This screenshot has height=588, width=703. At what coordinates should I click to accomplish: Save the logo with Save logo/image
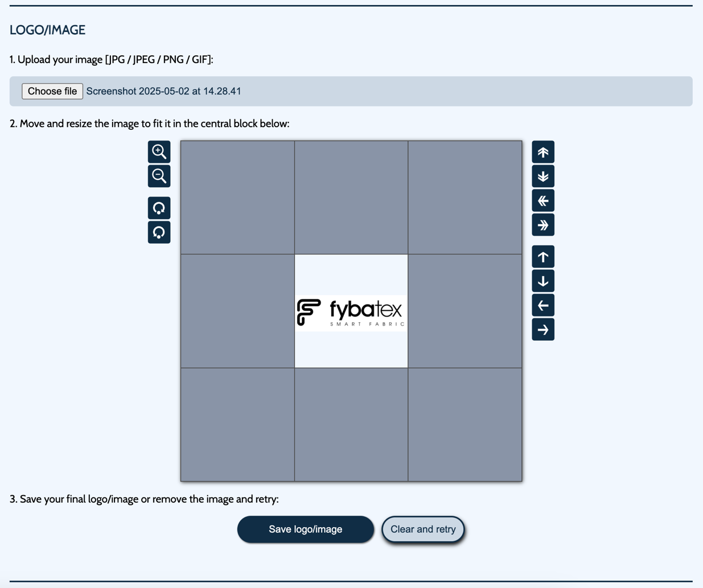click(305, 529)
